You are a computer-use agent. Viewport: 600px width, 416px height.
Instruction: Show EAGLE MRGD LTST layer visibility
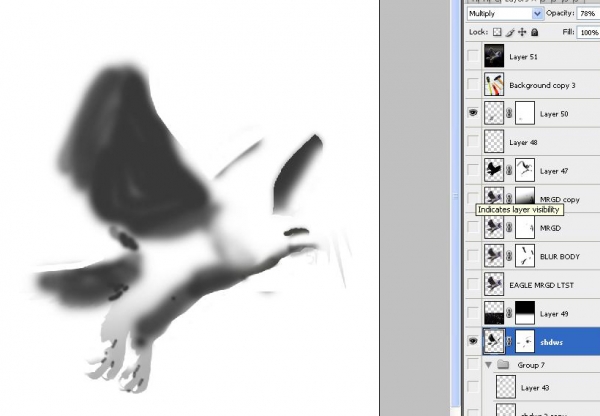[473, 284]
